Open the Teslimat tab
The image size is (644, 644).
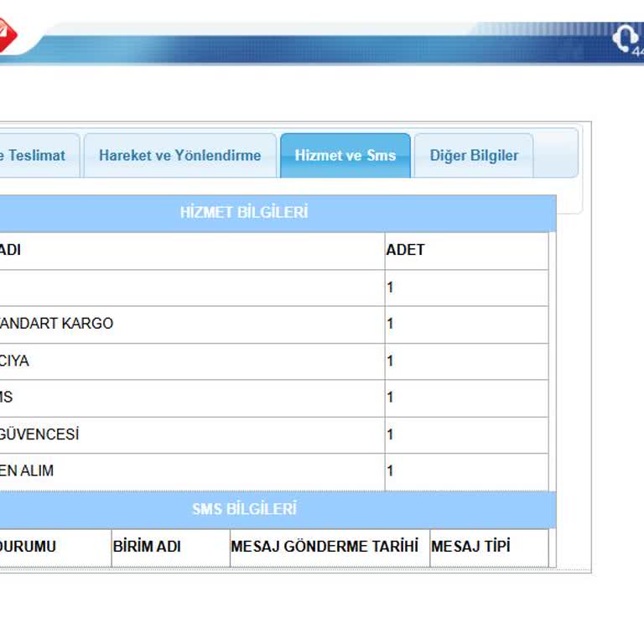point(39,155)
